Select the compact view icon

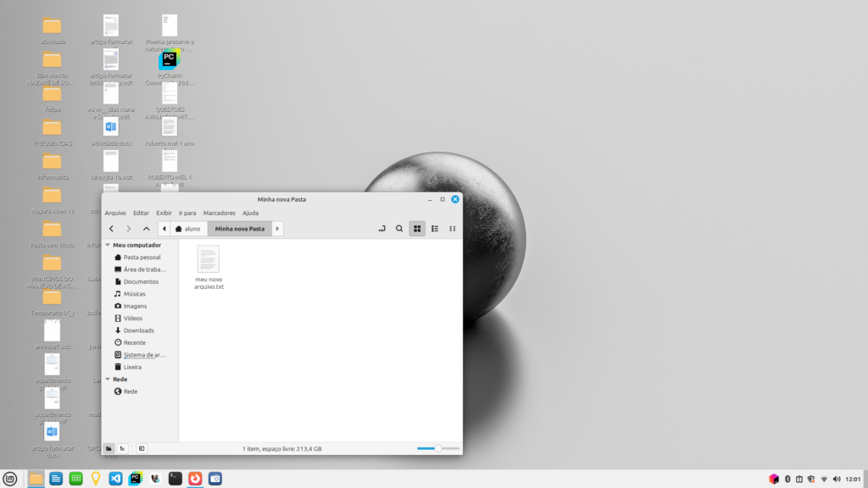(x=453, y=229)
